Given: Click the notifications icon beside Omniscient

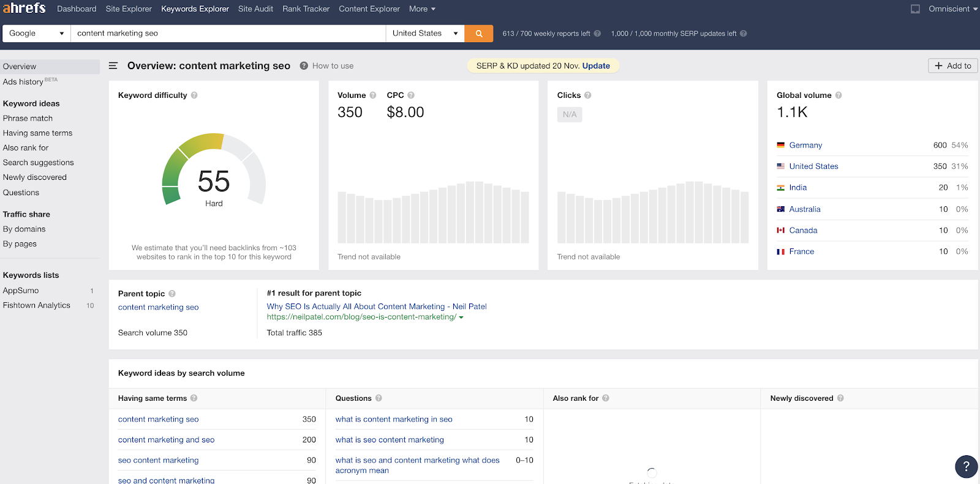Looking at the screenshot, I should point(915,9).
